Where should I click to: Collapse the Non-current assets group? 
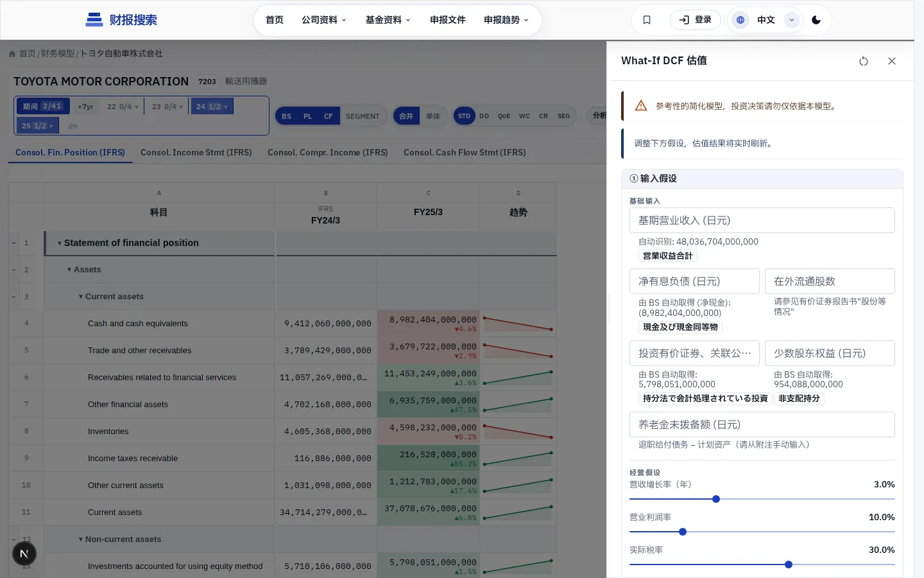[x=81, y=539]
